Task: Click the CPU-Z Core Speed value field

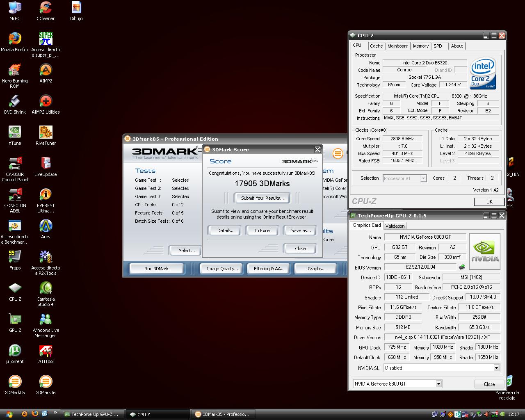Action: point(403,139)
